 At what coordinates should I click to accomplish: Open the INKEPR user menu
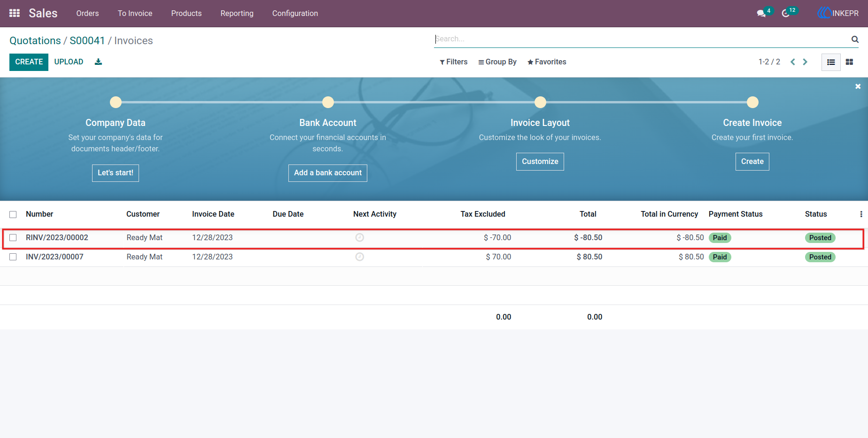click(838, 13)
